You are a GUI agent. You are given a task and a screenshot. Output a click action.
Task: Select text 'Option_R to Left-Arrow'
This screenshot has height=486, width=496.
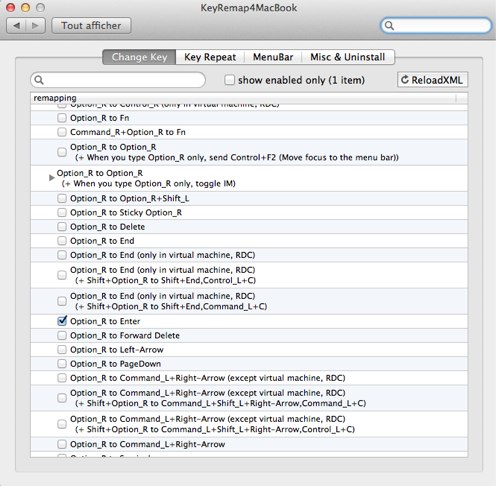[117, 350]
